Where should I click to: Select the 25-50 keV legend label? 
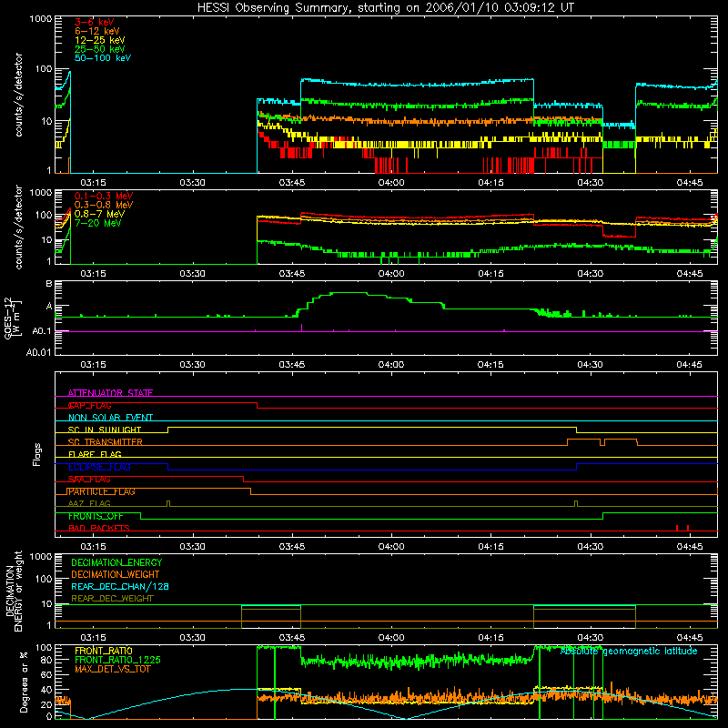(x=100, y=49)
